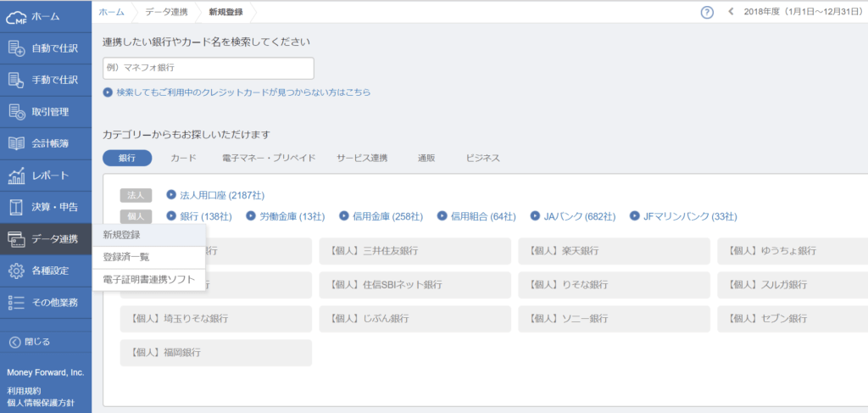Open 信用組合 (64社) link

[x=483, y=216]
